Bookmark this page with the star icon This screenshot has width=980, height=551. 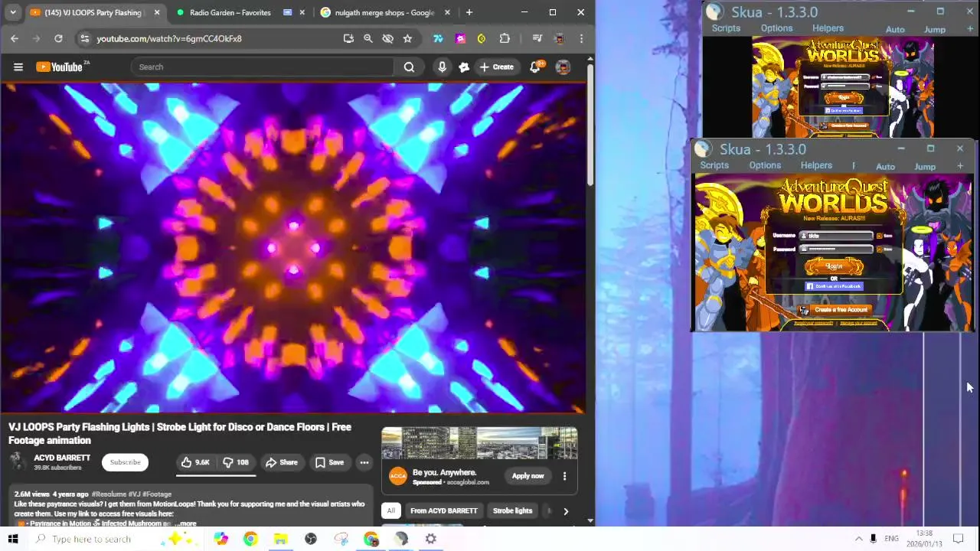pyautogui.click(x=407, y=38)
